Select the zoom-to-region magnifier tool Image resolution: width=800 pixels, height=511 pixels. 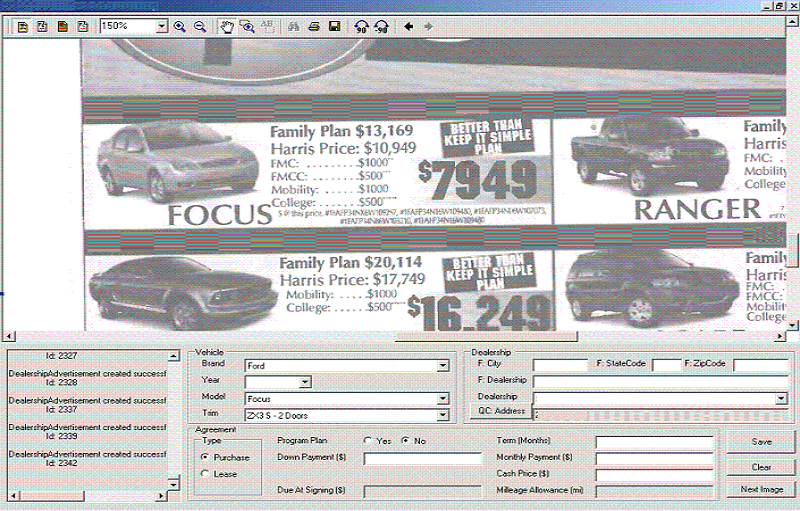[x=247, y=27]
